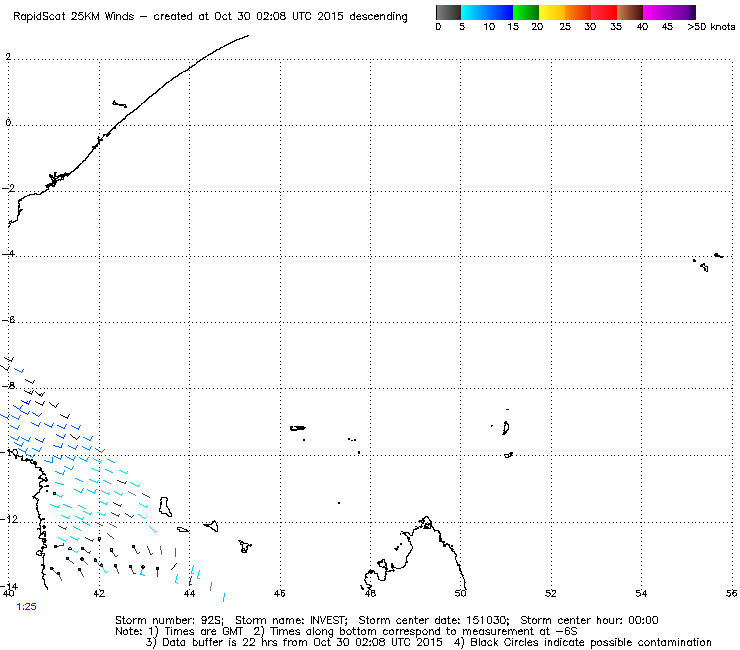Click 'Storm center hour: 00:00' text
740x650 pixels.
[589, 620]
